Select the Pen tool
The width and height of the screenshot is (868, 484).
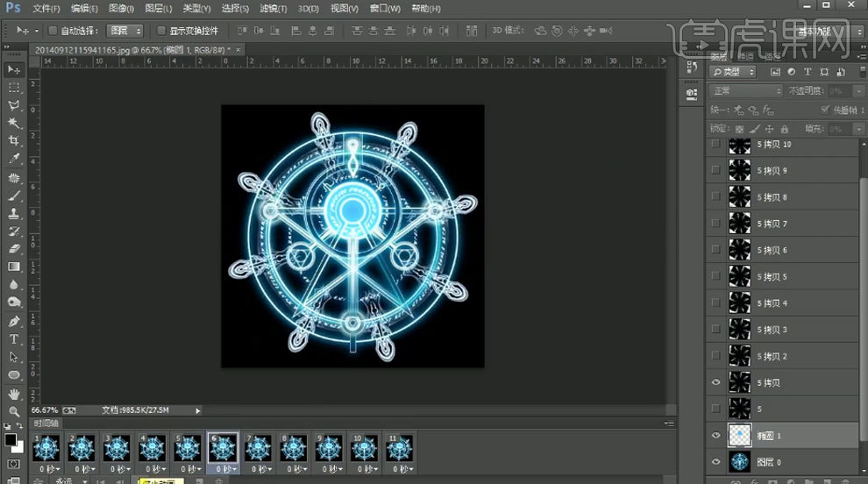(x=14, y=322)
